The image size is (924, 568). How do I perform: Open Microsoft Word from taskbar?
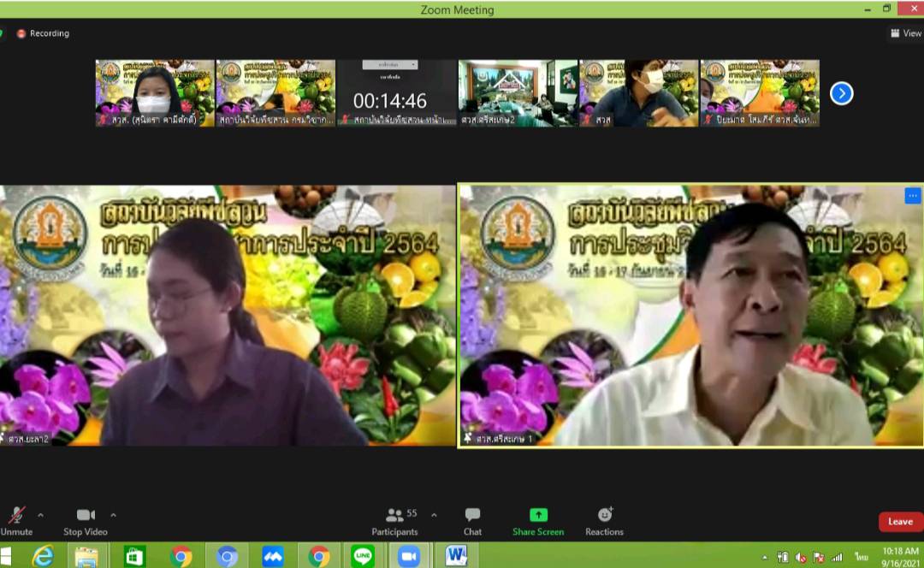point(456,556)
